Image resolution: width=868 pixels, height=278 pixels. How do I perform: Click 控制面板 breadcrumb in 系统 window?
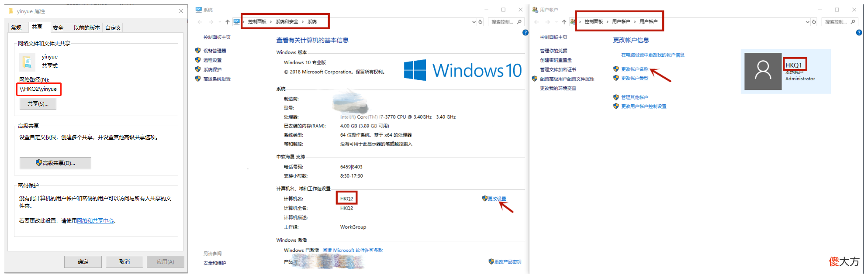257,21
